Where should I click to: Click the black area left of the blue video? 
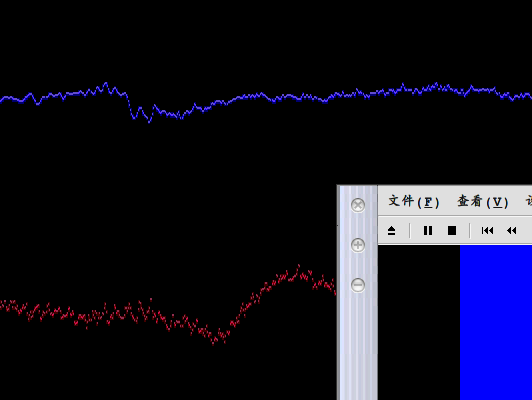tap(419, 322)
